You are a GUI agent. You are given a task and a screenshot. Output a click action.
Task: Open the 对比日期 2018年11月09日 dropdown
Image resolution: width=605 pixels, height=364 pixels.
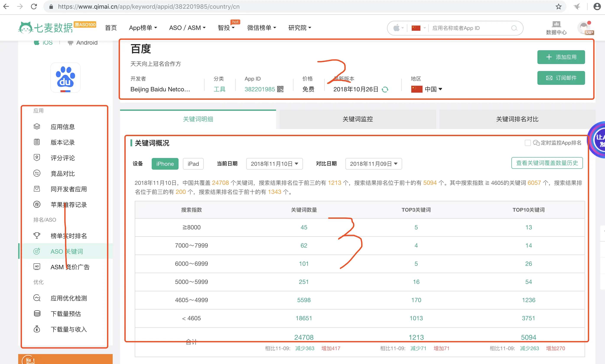[x=374, y=164]
